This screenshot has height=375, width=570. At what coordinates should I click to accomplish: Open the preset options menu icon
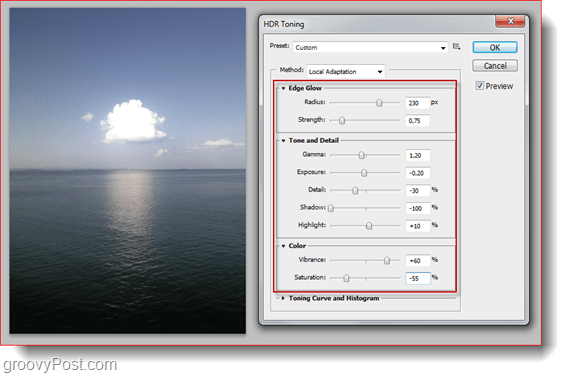click(x=456, y=47)
